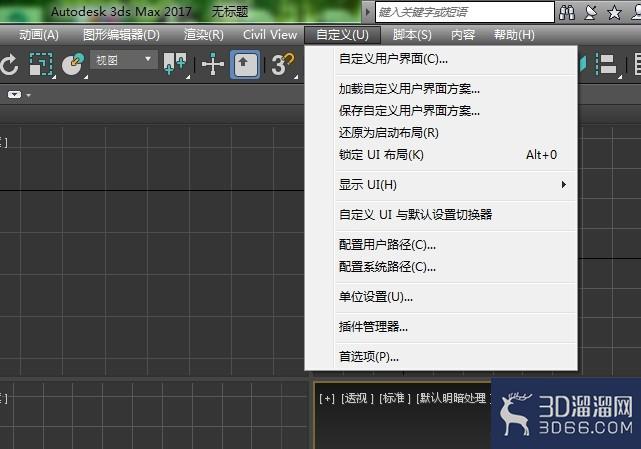Open the 动画(A) menu

point(39,35)
